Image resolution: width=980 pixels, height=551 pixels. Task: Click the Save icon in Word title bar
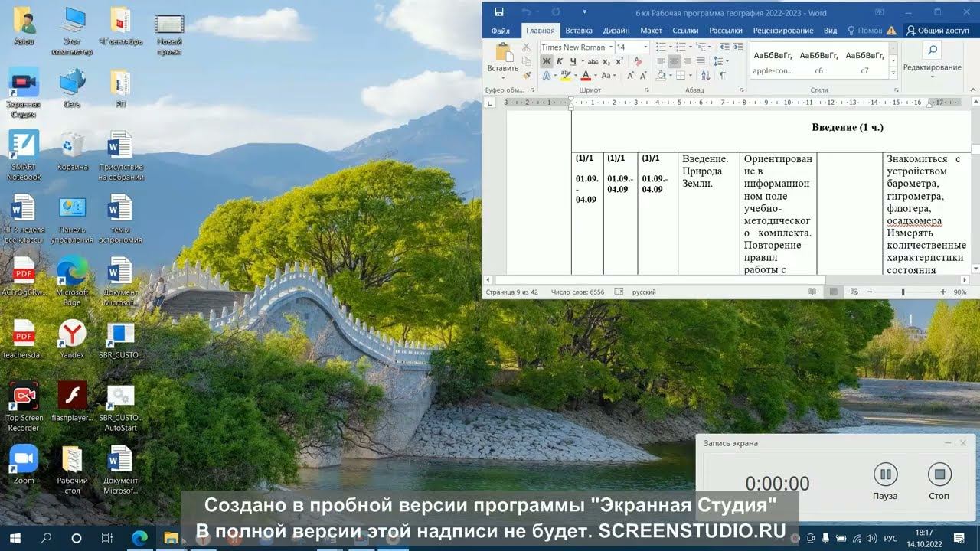click(x=499, y=12)
